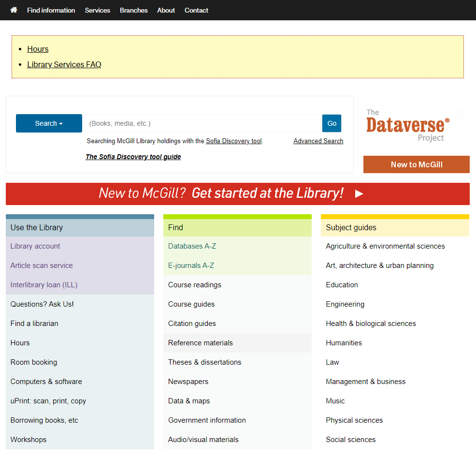Go to Interlibrary loan (ILL)
Viewport: 476px width, 458px height.
(x=44, y=285)
